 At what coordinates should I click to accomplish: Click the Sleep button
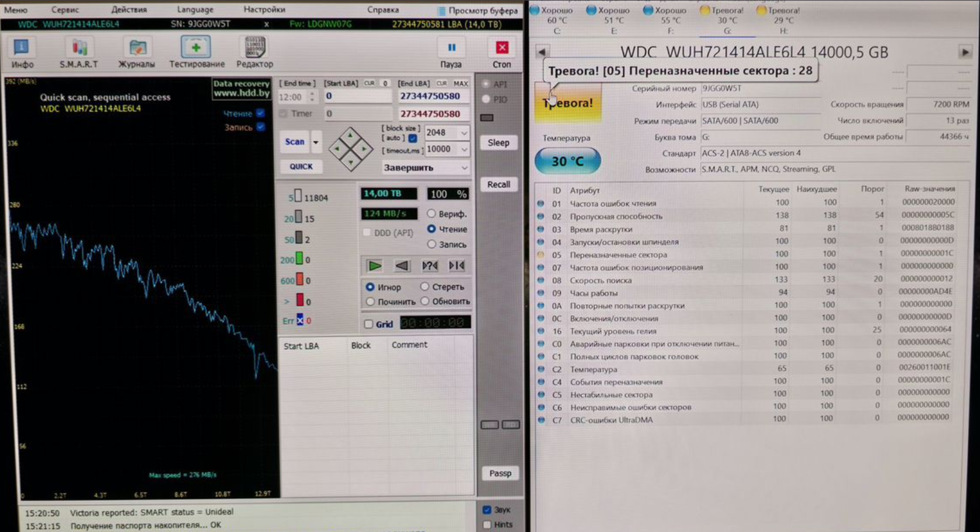tap(498, 143)
